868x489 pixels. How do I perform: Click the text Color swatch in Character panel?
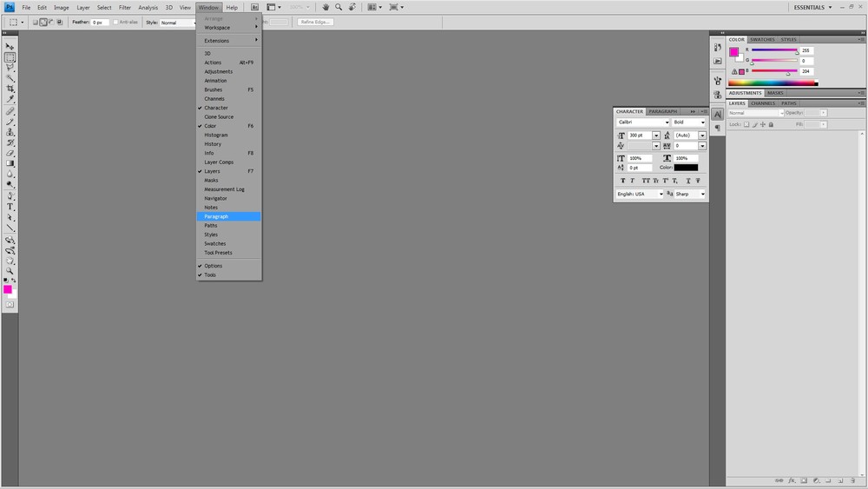[686, 168]
